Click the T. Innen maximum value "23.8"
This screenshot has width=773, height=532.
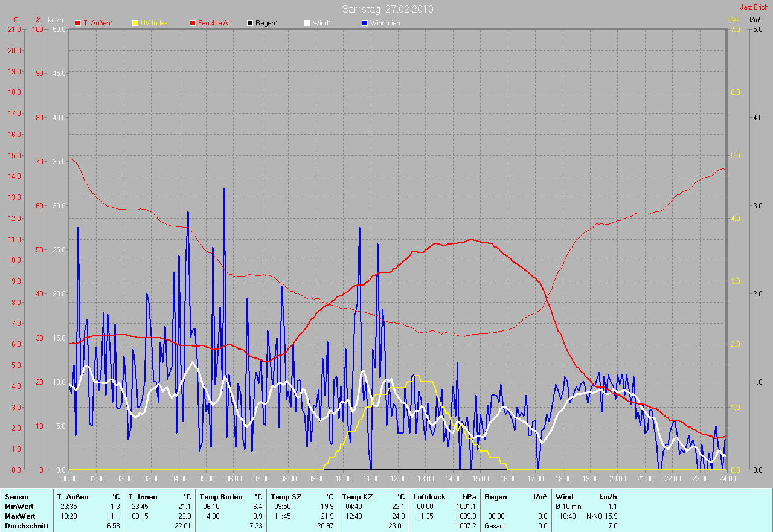click(x=184, y=516)
